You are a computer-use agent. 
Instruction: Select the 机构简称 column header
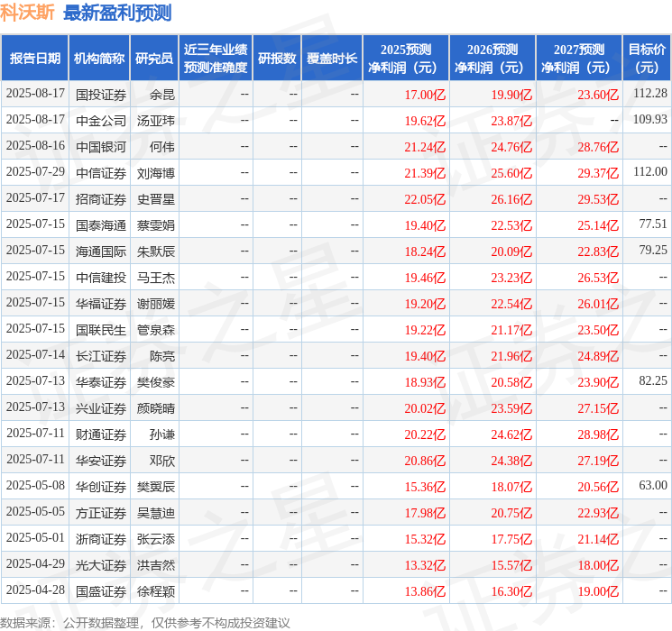click(99, 59)
